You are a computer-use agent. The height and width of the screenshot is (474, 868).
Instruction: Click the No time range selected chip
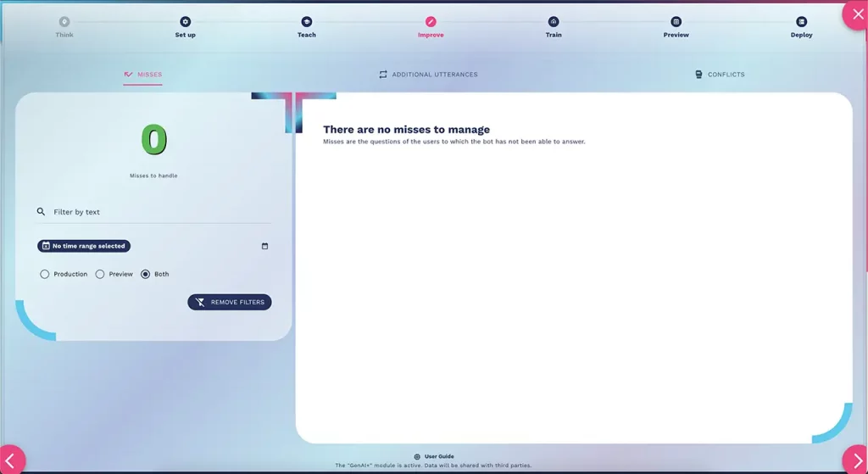click(84, 246)
